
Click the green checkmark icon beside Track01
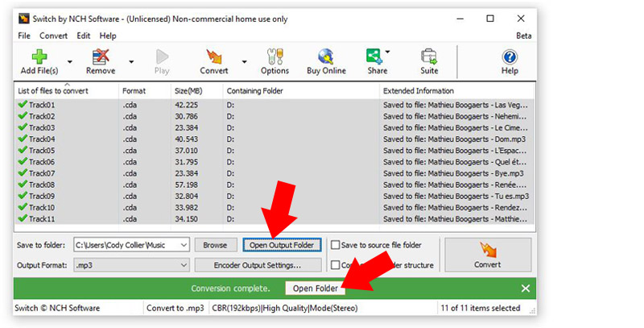pos(23,105)
